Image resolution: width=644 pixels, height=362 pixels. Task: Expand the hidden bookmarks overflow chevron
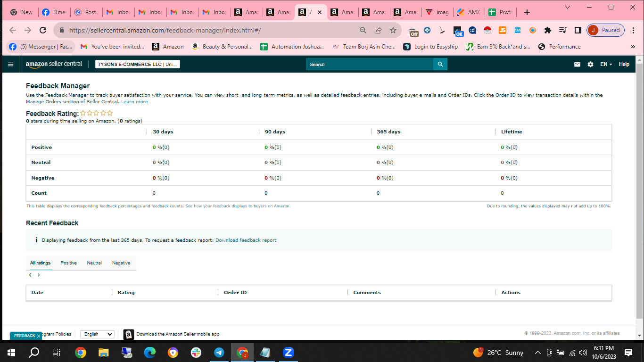pos(633,47)
